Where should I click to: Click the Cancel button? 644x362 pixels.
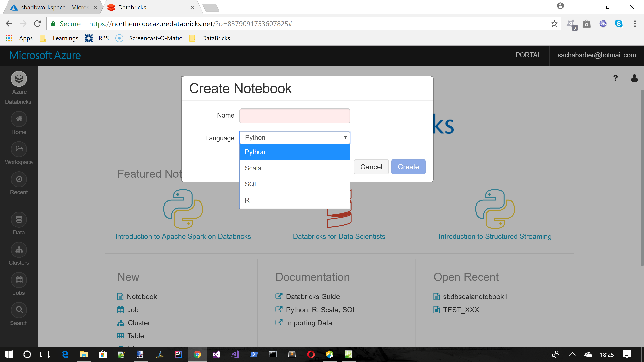371,167
